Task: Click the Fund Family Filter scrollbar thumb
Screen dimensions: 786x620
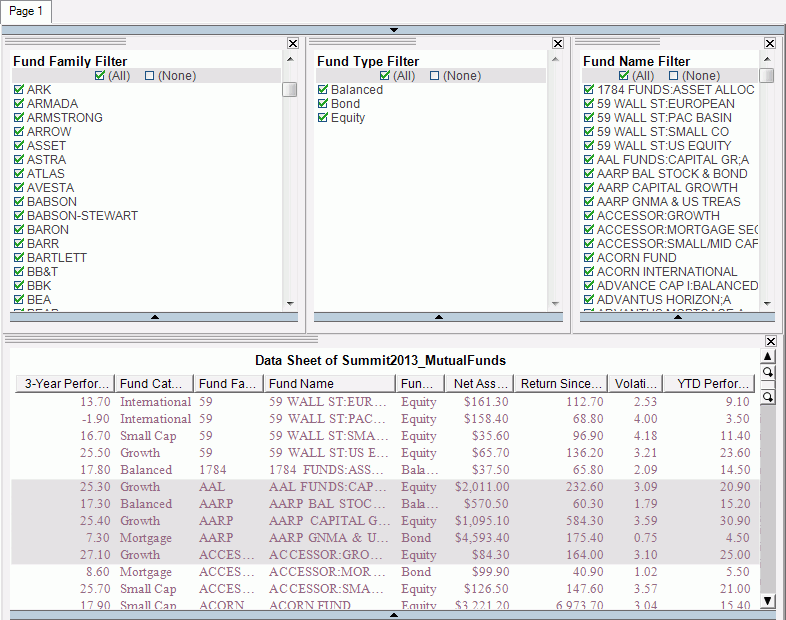Action: pos(290,90)
